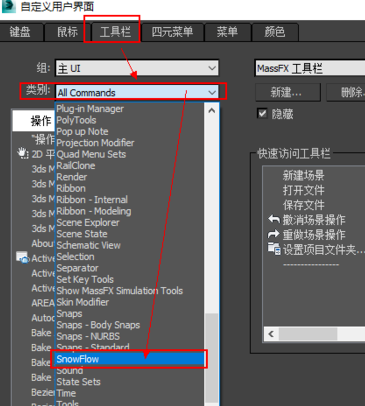This screenshot has height=406, width=365.
Task: Choose Snaps - Body Snaps category
Action: [x=98, y=325]
